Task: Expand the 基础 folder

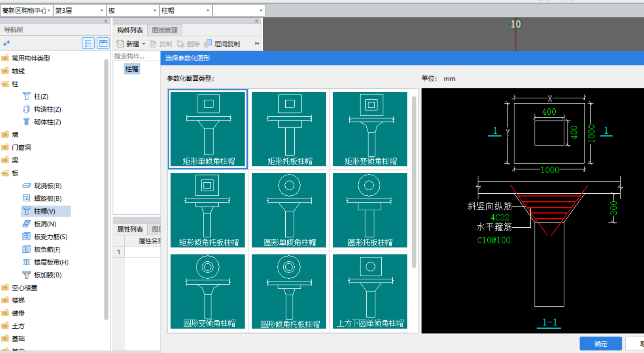Action: (5, 339)
